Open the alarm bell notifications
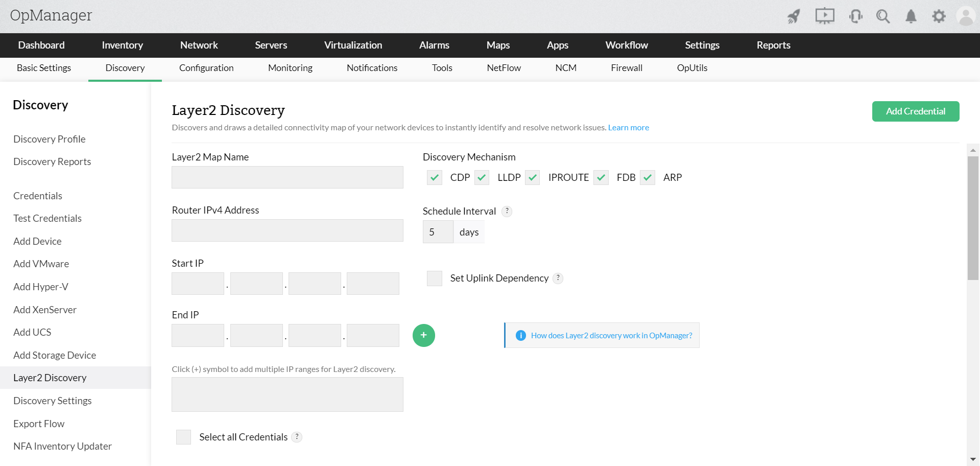The image size is (980, 466). pos(911,16)
